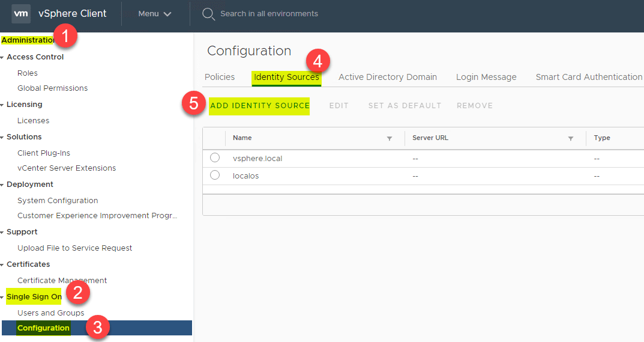
Task: Switch to Smart Card Authentication tab
Action: click(589, 77)
